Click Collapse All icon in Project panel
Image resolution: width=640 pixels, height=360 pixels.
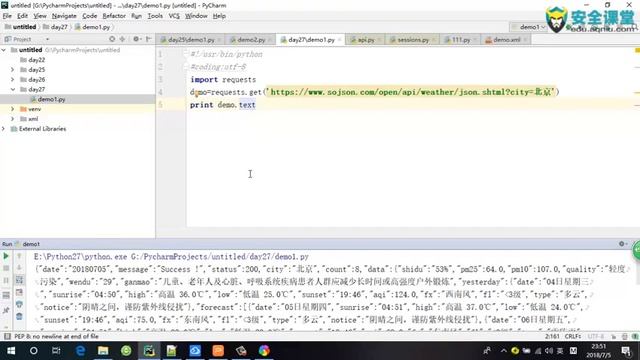pos(122,39)
